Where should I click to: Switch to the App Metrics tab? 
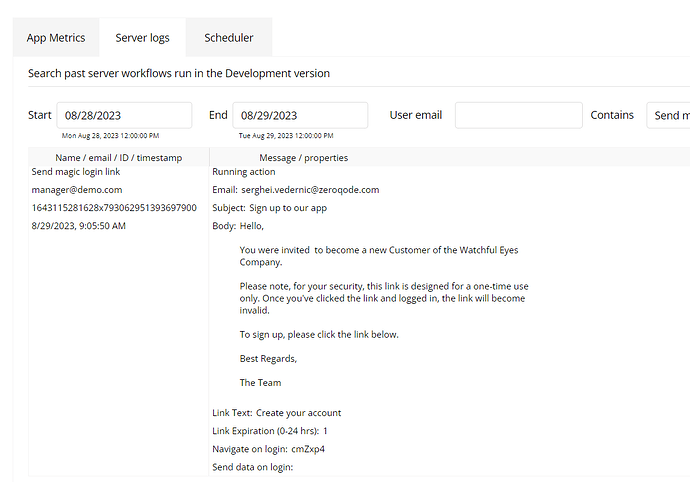(x=56, y=38)
